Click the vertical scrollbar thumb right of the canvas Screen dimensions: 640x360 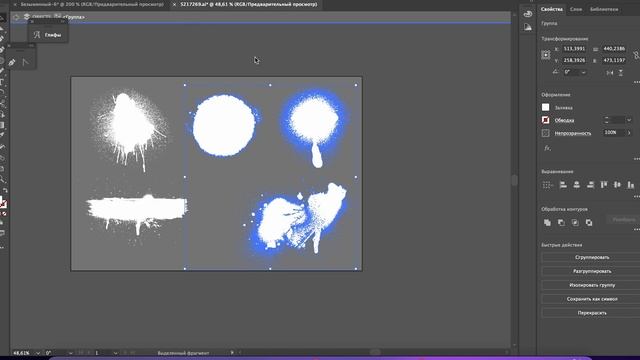coord(514,180)
